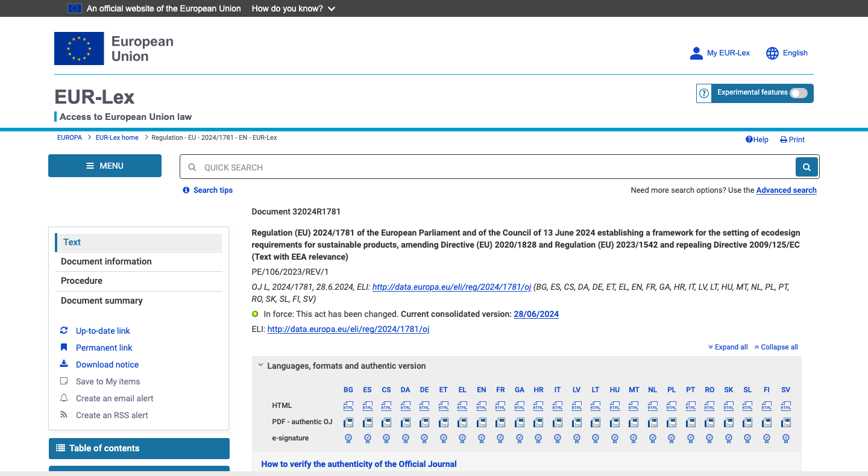Click the My EUR-Lex user icon
Viewport: 868px width, 476px height.
click(x=696, y=53)
